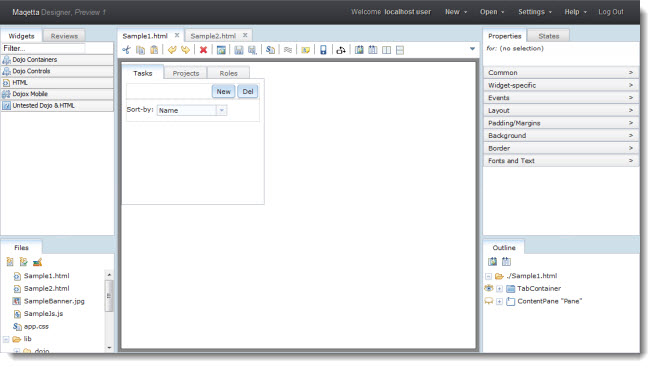
Task: Click first colored layout icon in editor toolbar
Action: tap(359, 50)
